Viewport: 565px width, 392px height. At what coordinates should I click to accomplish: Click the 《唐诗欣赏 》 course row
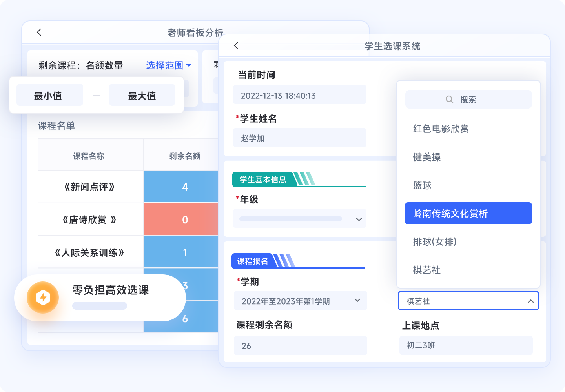91,220
